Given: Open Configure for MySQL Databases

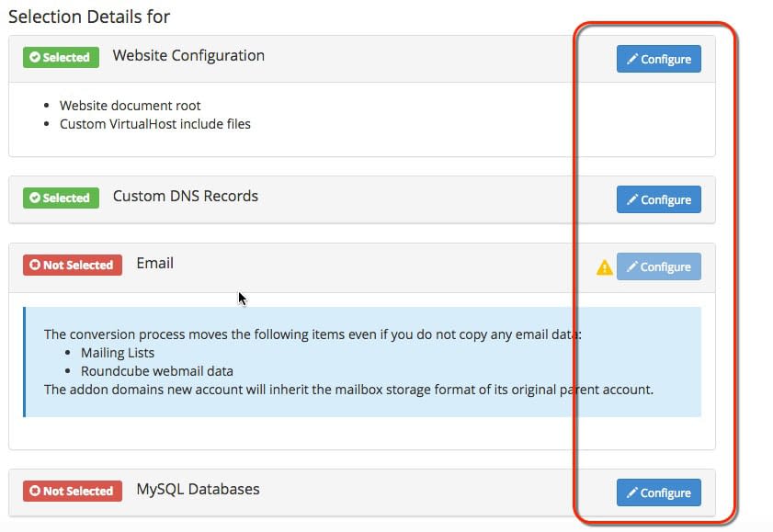Looking at the screenshot, I should click(x=658, y=492).
